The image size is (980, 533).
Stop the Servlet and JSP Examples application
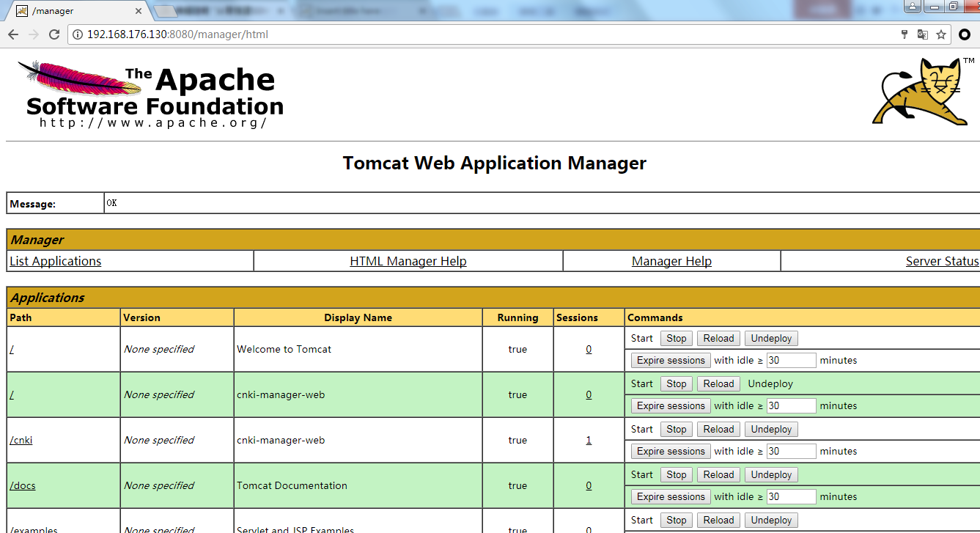(x=677, y=521)
